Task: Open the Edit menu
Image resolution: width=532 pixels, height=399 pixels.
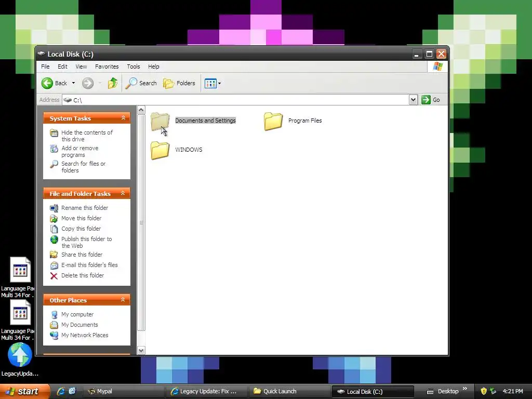Action: tap(62, 66)
